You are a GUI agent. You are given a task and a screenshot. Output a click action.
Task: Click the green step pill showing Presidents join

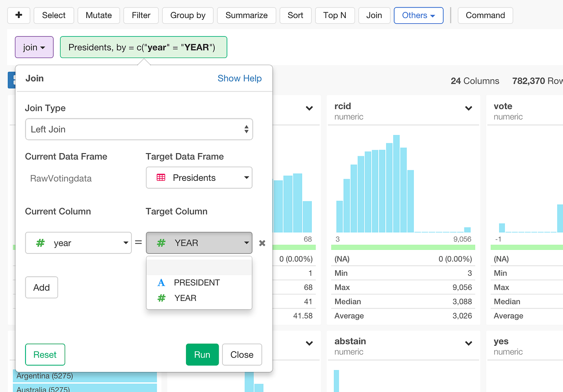(x=144, y=47)
